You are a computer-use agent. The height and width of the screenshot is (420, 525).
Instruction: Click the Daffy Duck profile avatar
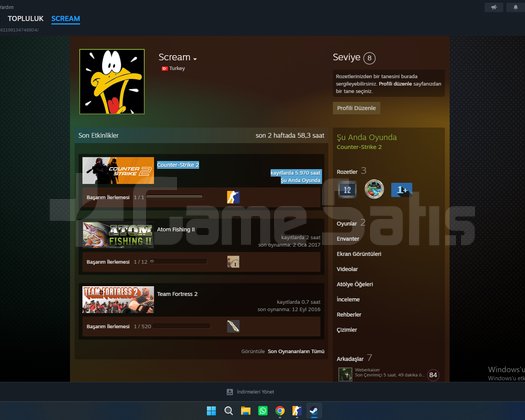pyautogui.click(x=112, y=82)
